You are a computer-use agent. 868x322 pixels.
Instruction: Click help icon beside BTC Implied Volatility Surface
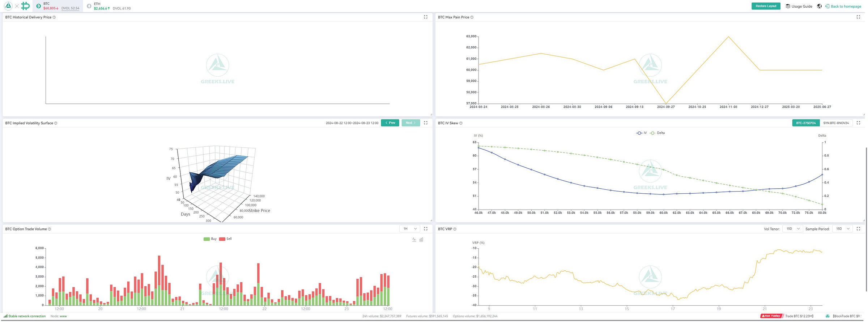[x=56, y=123]
